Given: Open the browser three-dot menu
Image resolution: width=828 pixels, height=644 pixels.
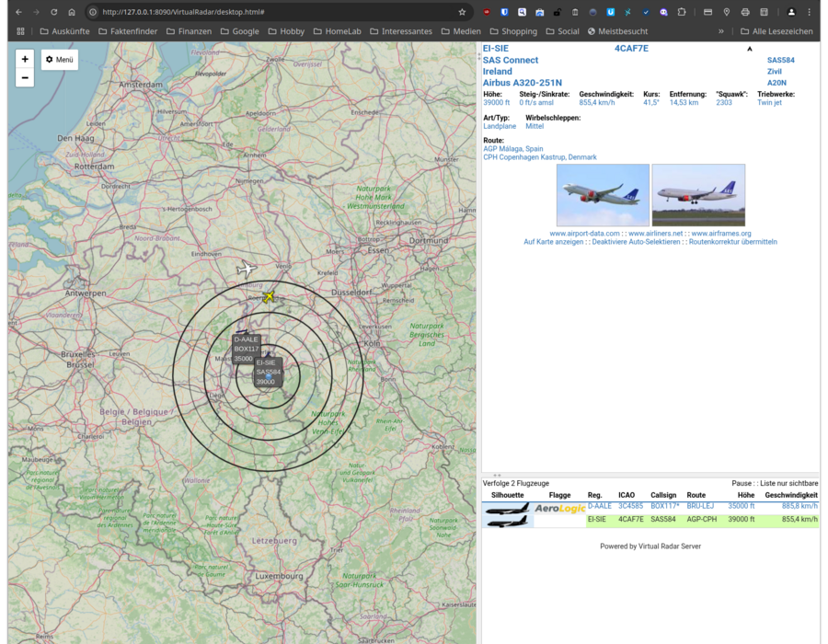Looking at the screenshot, I should [x=809, y=12].
